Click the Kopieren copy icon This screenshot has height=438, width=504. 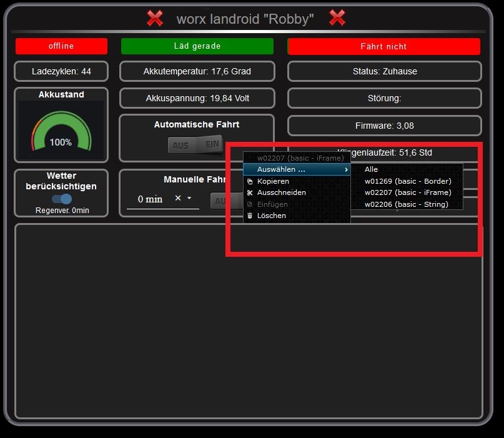pyautogui.click(x=250, y=182)
